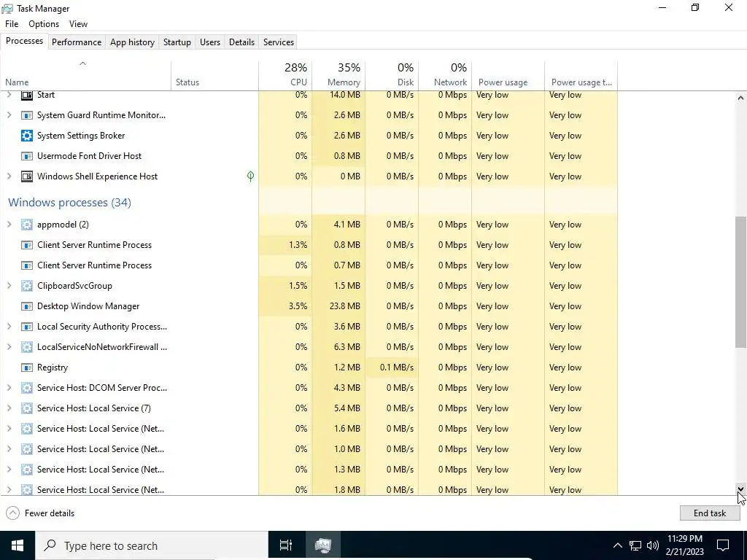Viewport: 747px width, 560px height.
Task: Show hidden system tray icons
Action: coord(617,545)
